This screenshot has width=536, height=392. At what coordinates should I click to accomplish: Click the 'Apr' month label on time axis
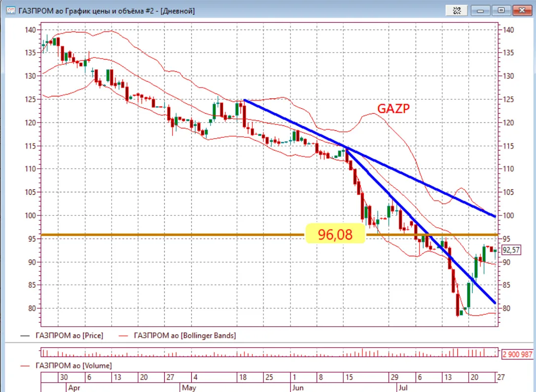click(x=74, y=388)
